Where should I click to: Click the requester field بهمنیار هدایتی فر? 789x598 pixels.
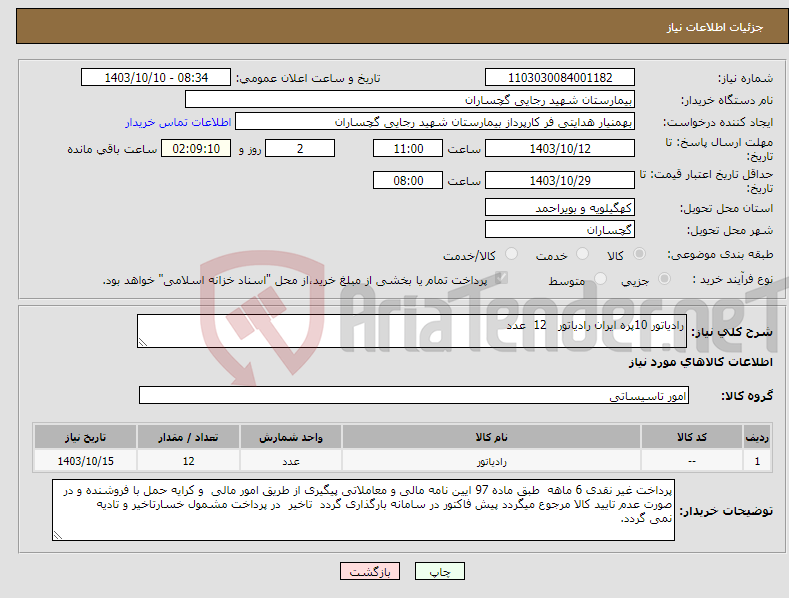435,122
